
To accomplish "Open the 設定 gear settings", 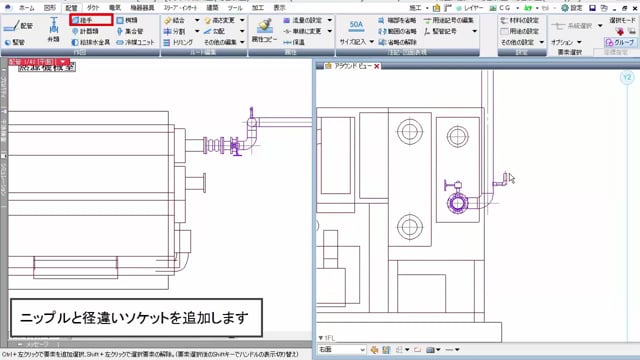I will 571,8.
